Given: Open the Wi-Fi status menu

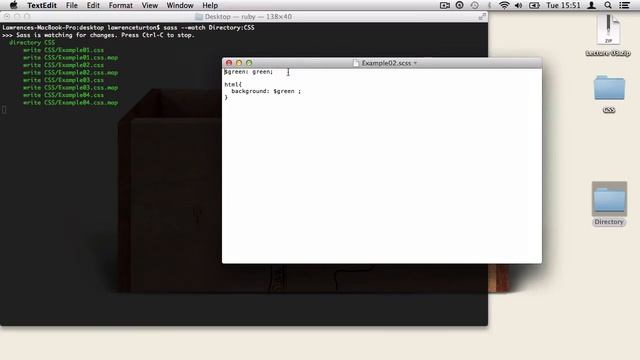Looking at the screenshot, I should pyautogui.click(x=504, y=5).
